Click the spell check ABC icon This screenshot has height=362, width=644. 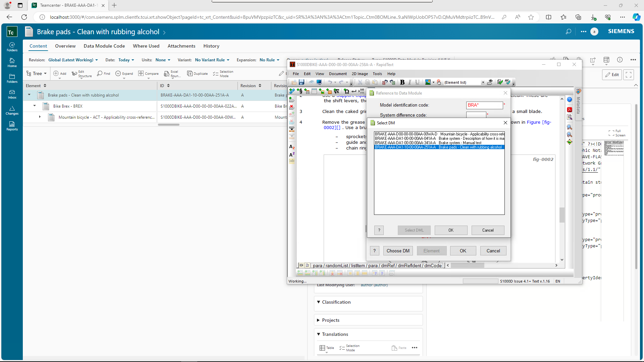tap(507, 82)
